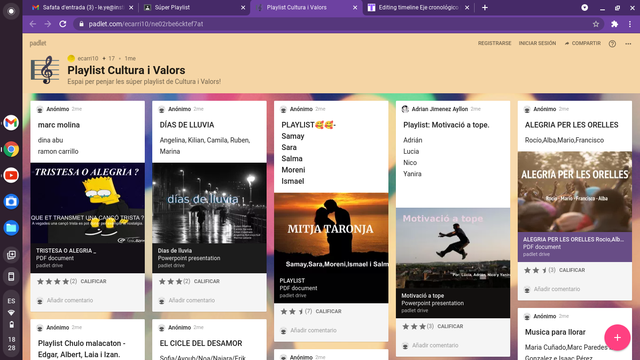Click INICIAR SESIÓN to log in

pyautogui.click(x=537, y=43)
